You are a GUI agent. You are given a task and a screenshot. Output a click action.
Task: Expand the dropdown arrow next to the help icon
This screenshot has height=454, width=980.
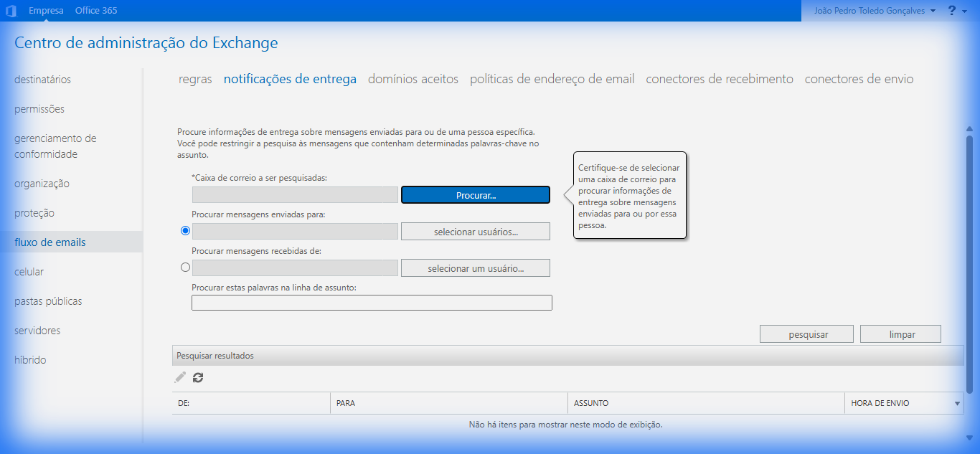964,10
